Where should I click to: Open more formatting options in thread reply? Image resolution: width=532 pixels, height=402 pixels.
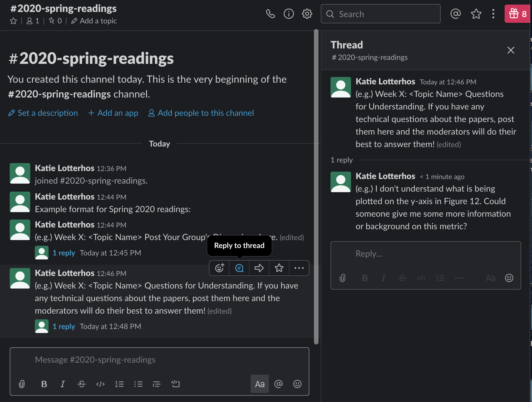(x=459, y=278)
